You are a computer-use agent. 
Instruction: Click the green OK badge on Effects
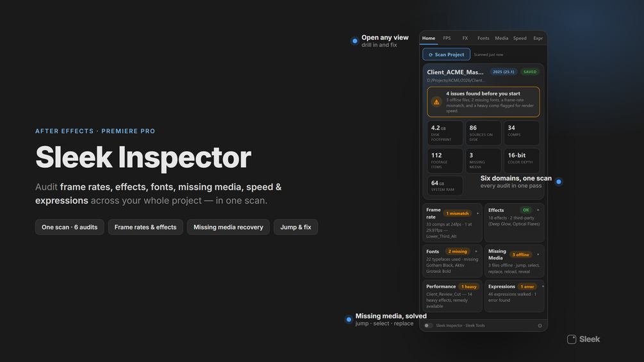coord(525,210)
